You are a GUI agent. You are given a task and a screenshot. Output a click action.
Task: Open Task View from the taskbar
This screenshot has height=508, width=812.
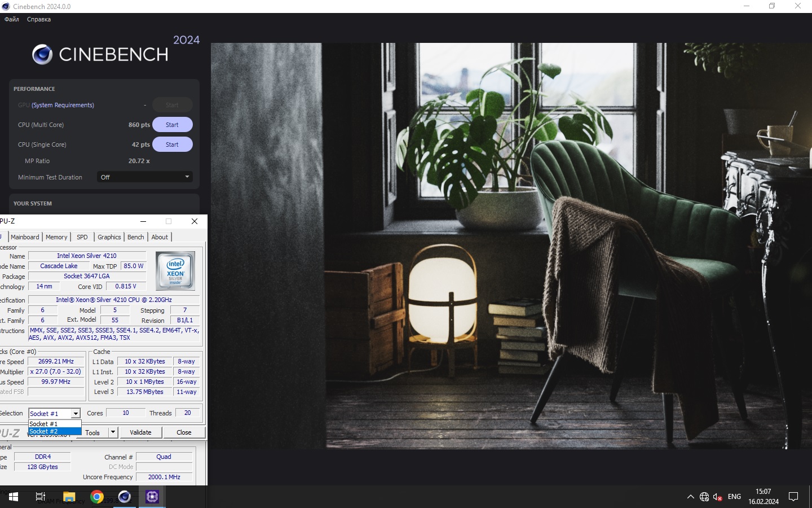(41, 497)
